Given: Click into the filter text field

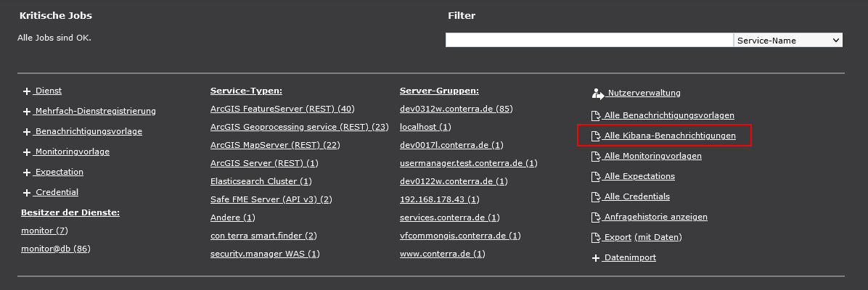Looking at the screenshot, I should [x=589, y=41].
